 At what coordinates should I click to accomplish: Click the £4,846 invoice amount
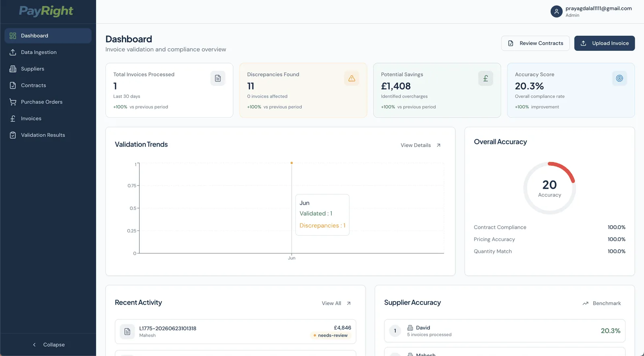pos(343,328)
